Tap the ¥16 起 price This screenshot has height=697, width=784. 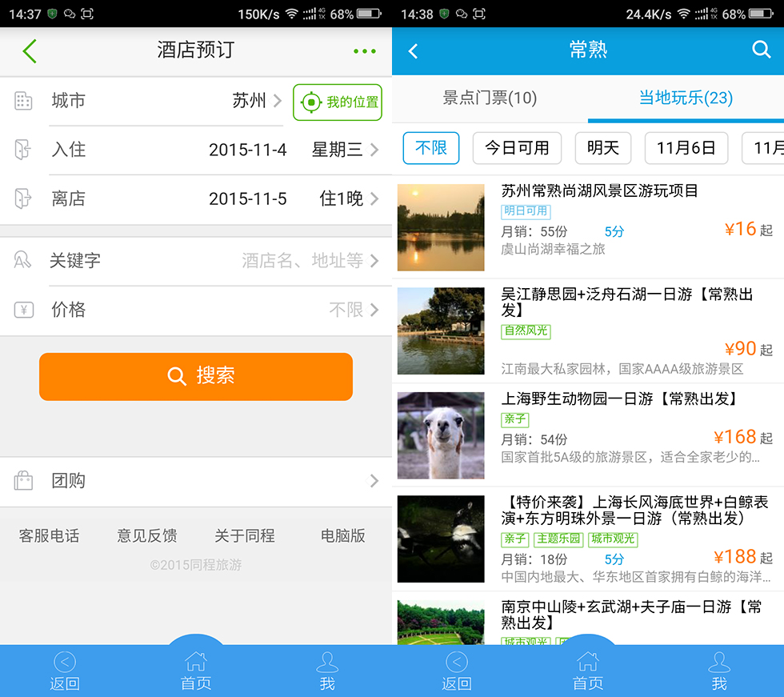(749, 229)
